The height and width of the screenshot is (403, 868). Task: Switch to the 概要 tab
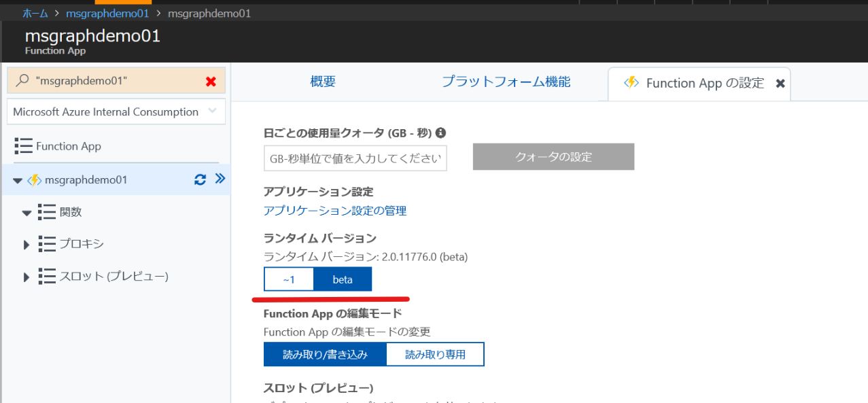pyautogui.click(x=322, y=80)
